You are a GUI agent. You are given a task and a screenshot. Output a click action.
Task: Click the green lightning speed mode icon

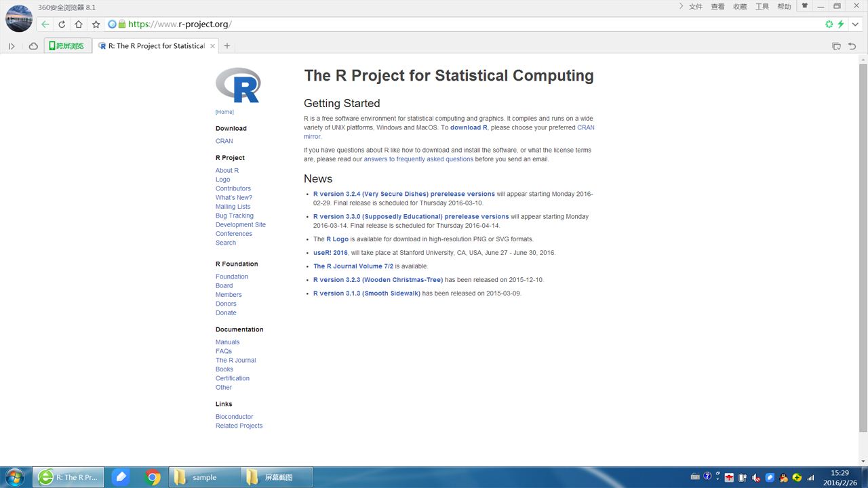click(841, 24)
